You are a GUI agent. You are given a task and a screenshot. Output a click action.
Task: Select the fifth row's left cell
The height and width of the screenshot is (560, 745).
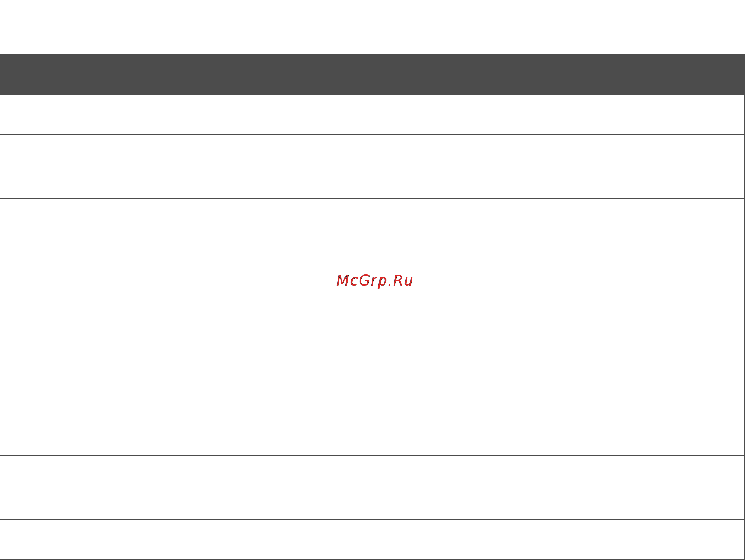point(109,335)
